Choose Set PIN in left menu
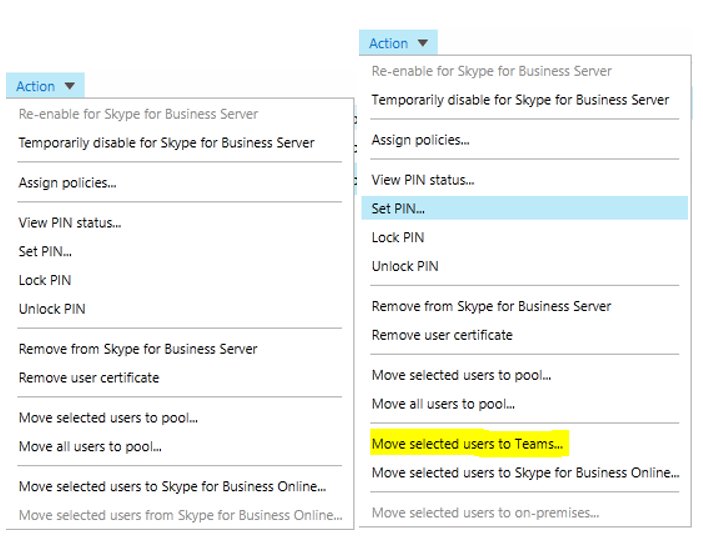 [x=45, y=252]
